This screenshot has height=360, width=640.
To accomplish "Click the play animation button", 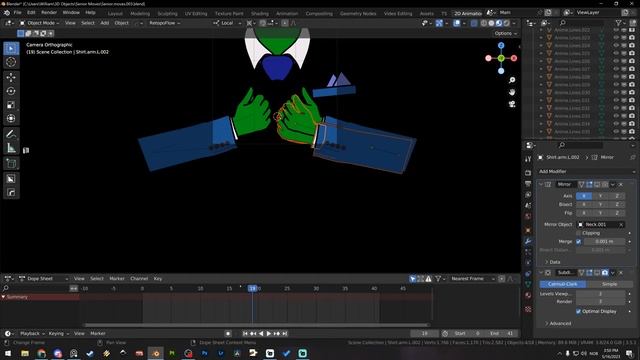I will click(x=269, y=333).
